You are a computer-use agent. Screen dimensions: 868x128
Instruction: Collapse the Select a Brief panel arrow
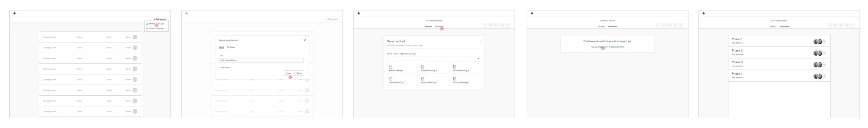coord(480,41)
